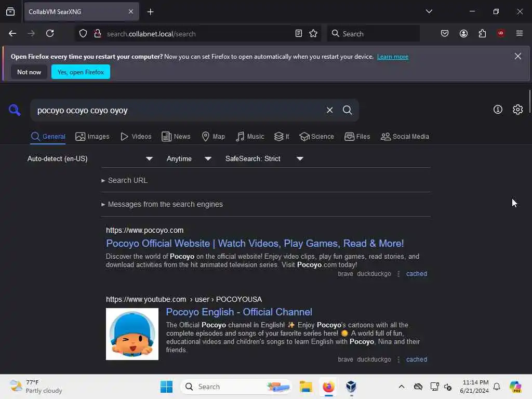Click the SearXNG logo magnifier

[15, 110]
